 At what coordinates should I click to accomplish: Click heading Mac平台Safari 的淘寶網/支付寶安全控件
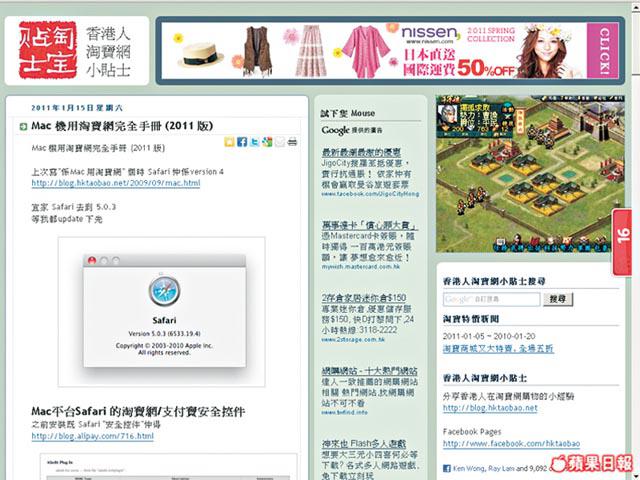pos(138,411)
